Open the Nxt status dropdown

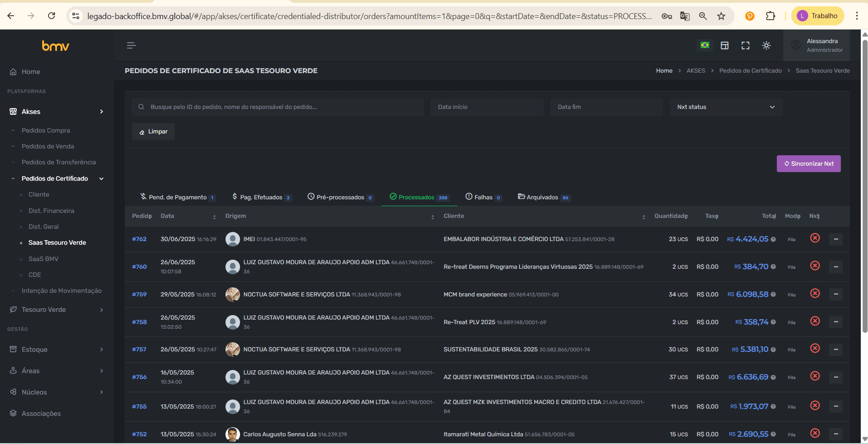[x=726, y=107]
